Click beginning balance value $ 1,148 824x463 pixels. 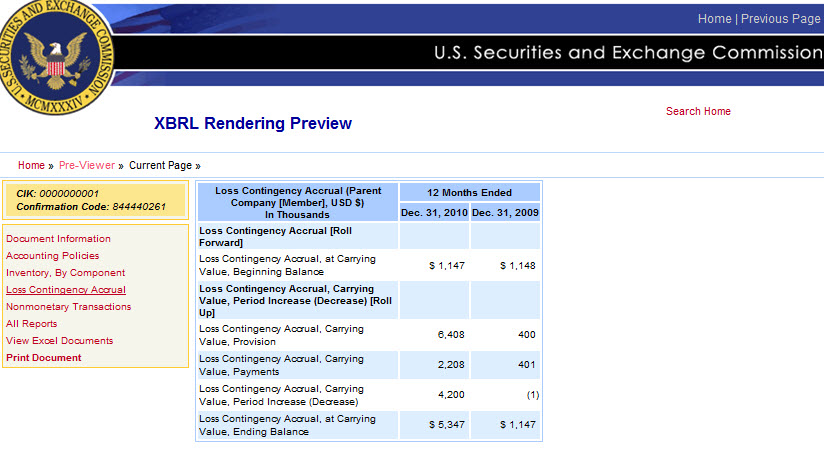[x=518, y=265]
